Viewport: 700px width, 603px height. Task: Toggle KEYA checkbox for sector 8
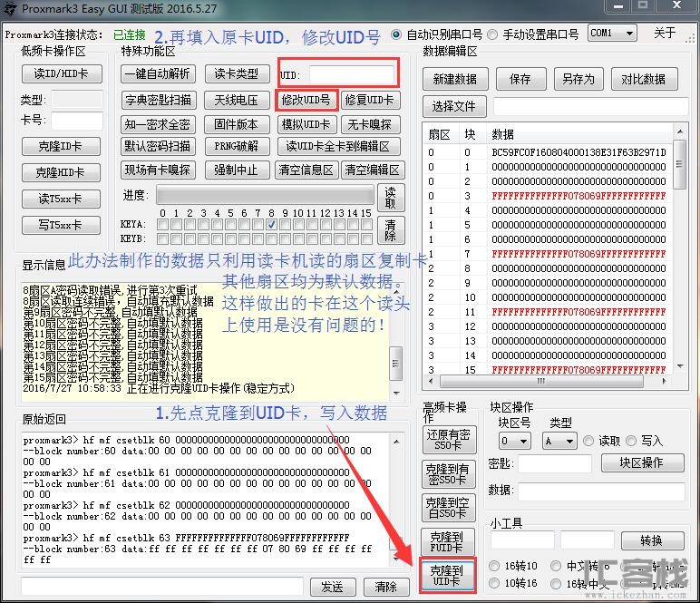tap(271, 224)
